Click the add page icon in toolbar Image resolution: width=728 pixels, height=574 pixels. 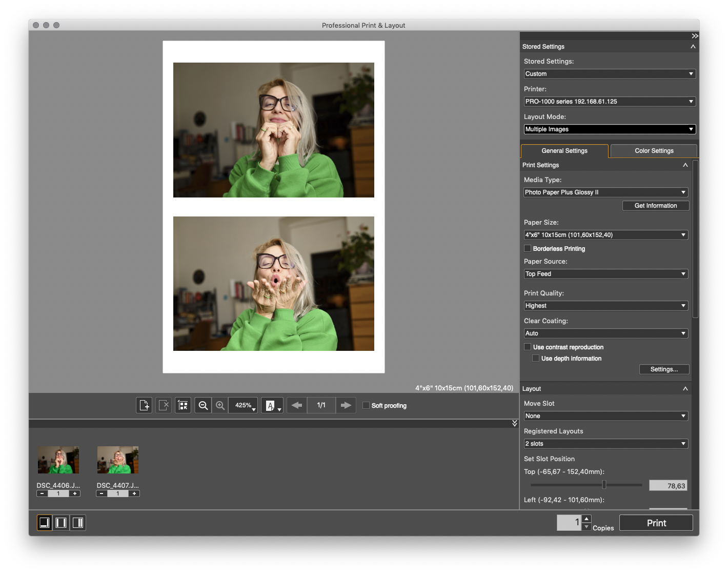point(144,405)
